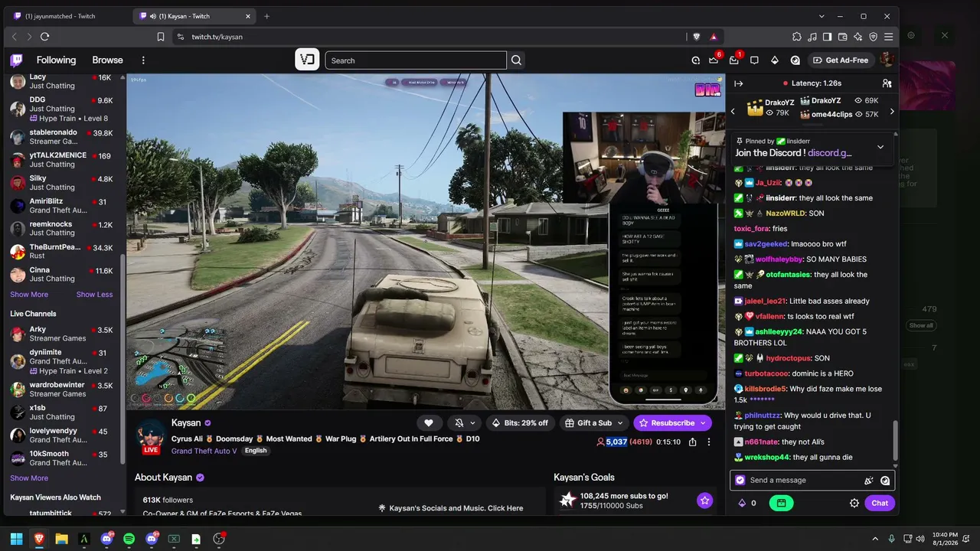Open the Brave Wallet icon

843,37
